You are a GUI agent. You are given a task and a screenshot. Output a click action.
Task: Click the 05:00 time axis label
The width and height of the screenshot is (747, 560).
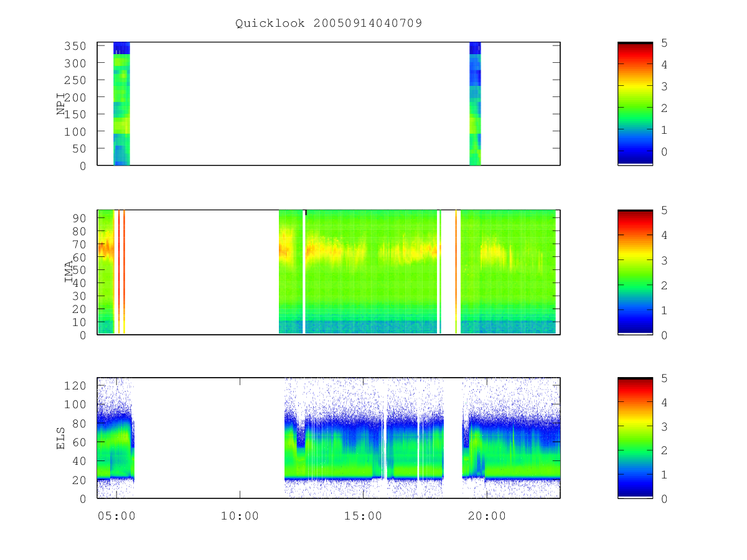[116, 515]
